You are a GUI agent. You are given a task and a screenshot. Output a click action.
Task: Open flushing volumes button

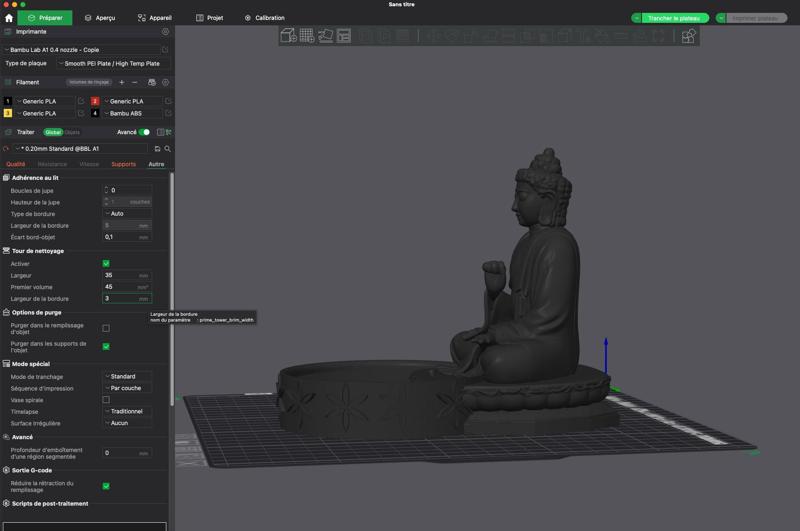[89, 82]
